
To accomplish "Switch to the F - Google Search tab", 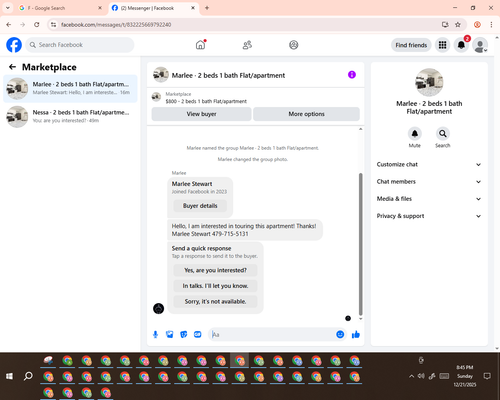I will tap(60, 8).
